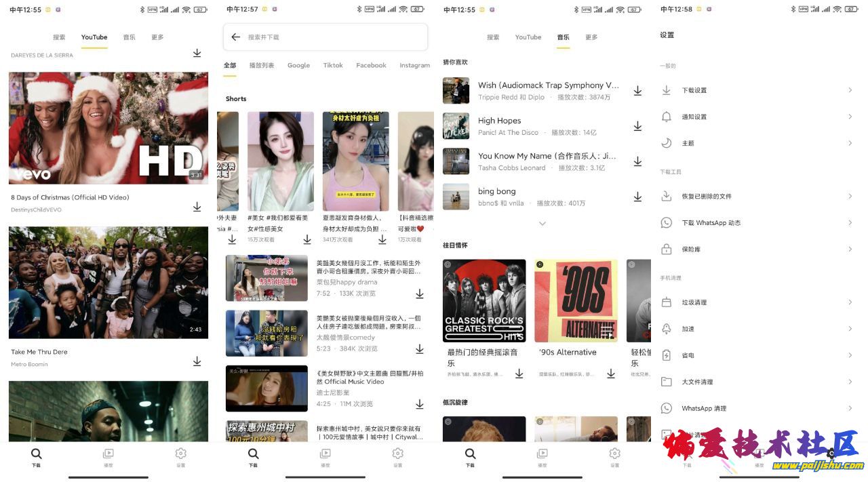
Task: Expand the 猜你喜欢 song list with chevron
Action: pyautogui.click(x=542, y=223)
